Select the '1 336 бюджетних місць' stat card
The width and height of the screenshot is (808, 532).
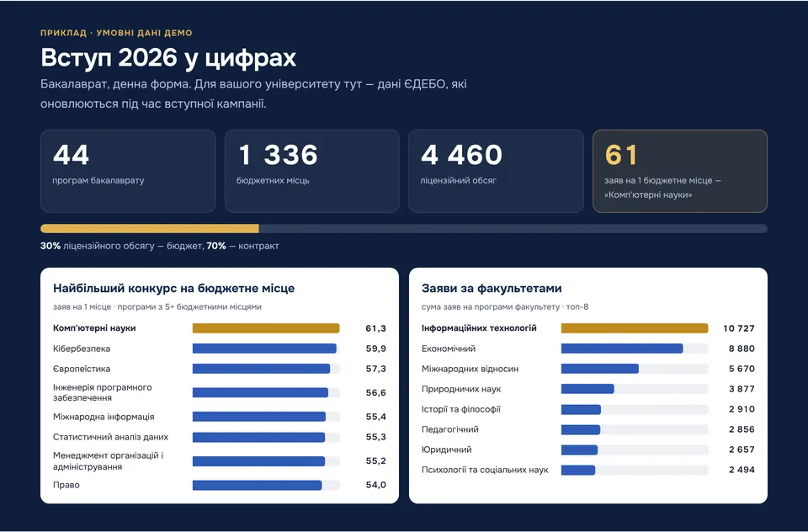pyautogui.click(x=311, y=171)
